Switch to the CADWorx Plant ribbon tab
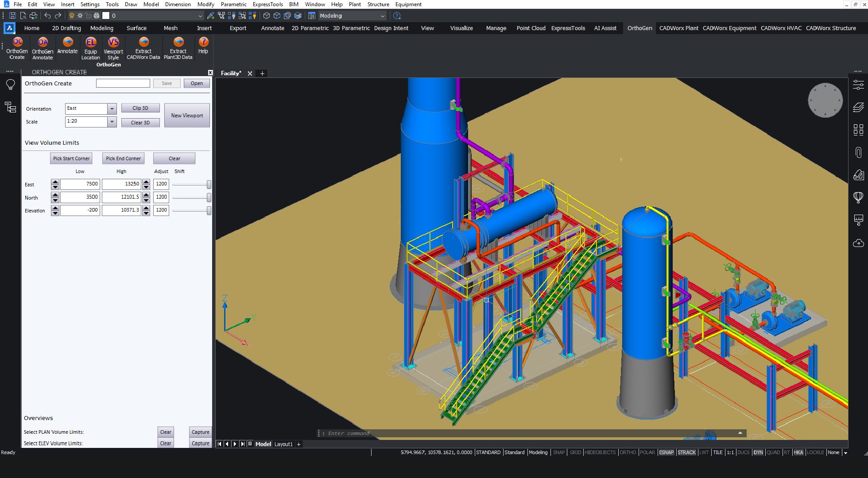This screenshot has height=478, width=868. (x=678, y=28)
